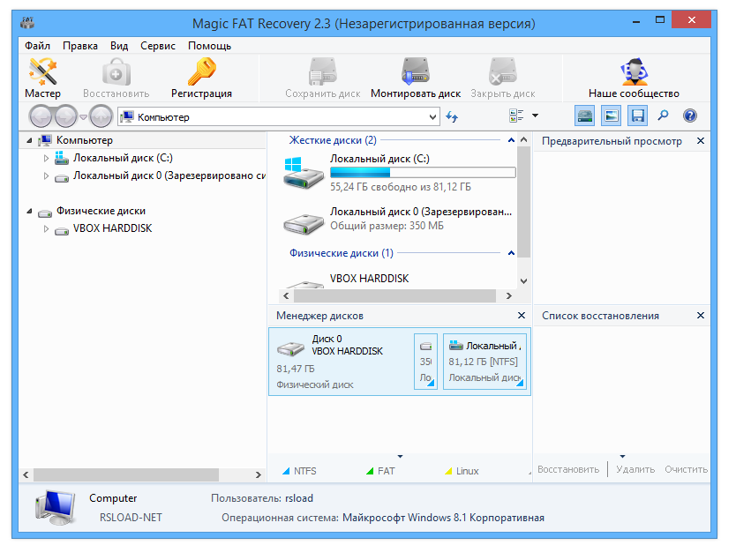The width and height of the screenshot is (736, 560).
Task: Collapse the Жесткие диски (2) group
Action: 511,140
